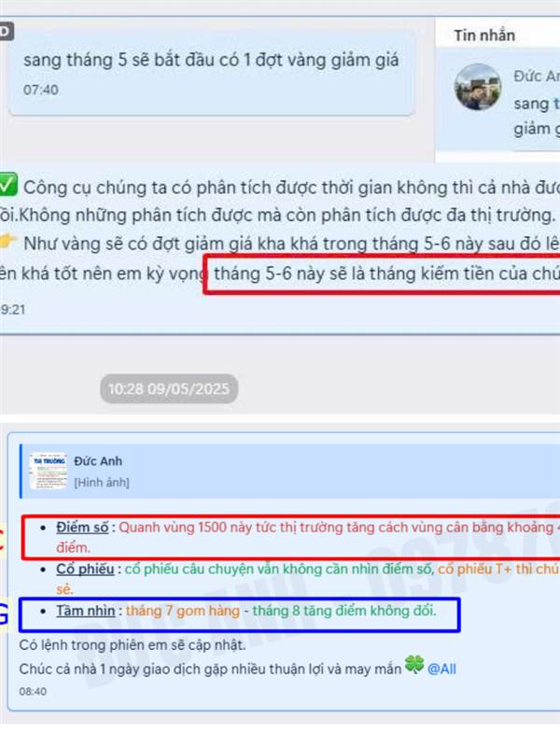
Task: Open the quoted image thumbnail beside Đức Anh
Action: [x=49, y=472]
